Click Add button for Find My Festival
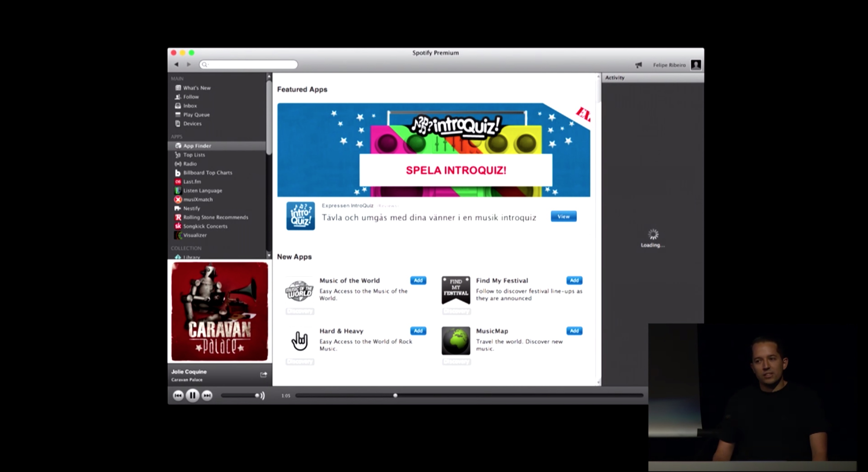The width and height of the screenshot is (868, 472). [574, 280]
